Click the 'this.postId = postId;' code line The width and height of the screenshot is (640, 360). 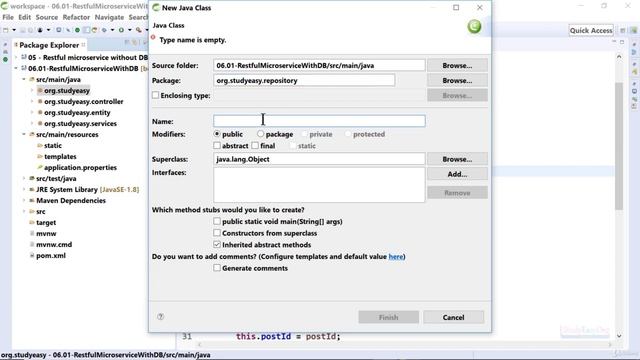click(288, 336)
